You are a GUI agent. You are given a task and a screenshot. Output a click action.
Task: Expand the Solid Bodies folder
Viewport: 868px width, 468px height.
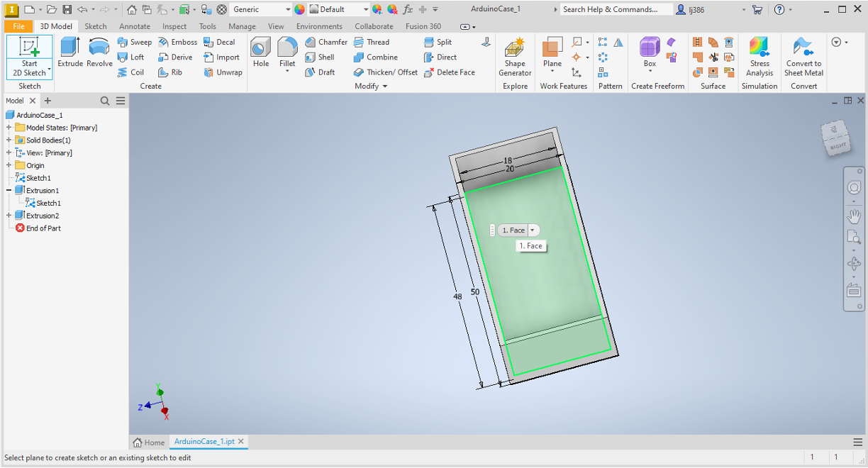[x=9, y=140]
